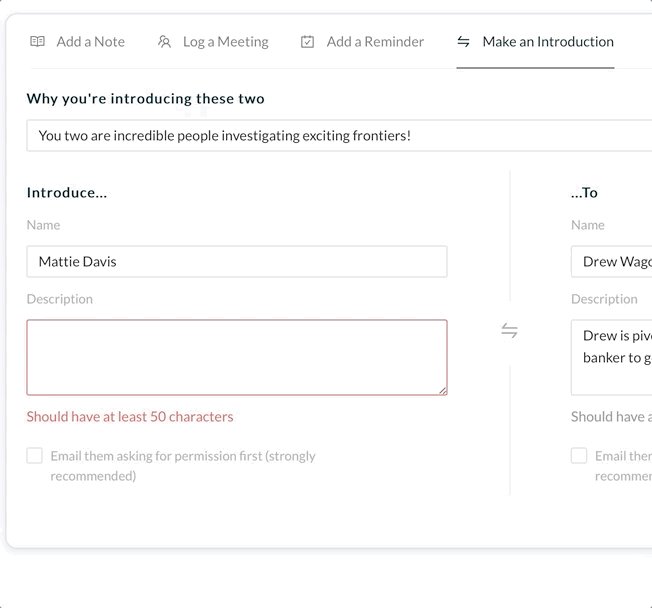Click the 'Why you're introducing these two' heading
The width and height of the screenshot is (652, 608).
click(x=146, y=99)
